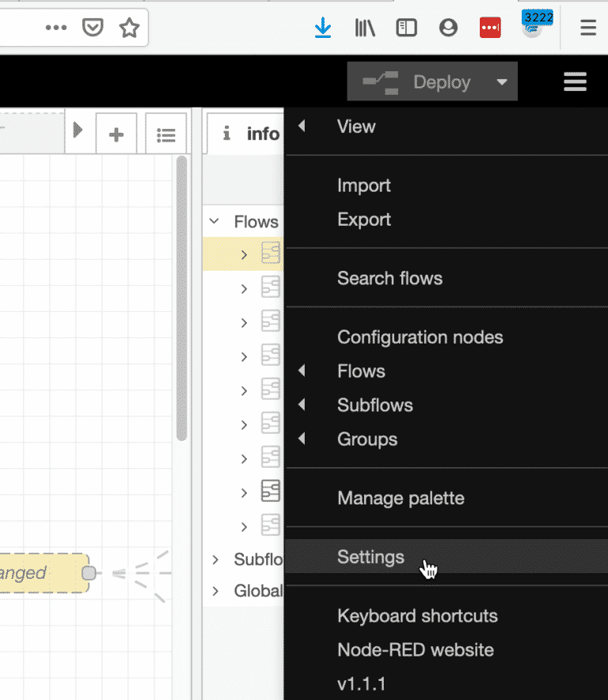Open the Groups submenu entry
Image resolution: width=608 pixels, height=700 pixels.
[x=446, y=439]
